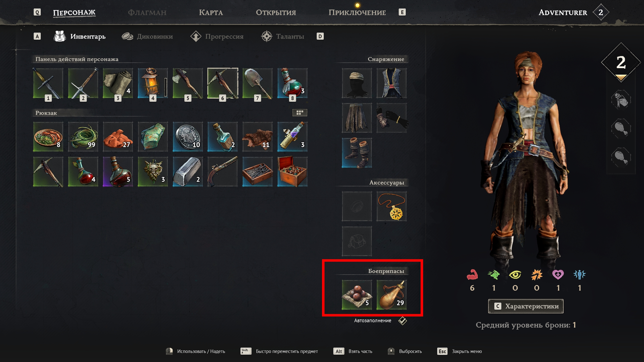Click the lantern fuel level bar
The height and width of the screenshot is (362, 644).
[x=166, y=87]
